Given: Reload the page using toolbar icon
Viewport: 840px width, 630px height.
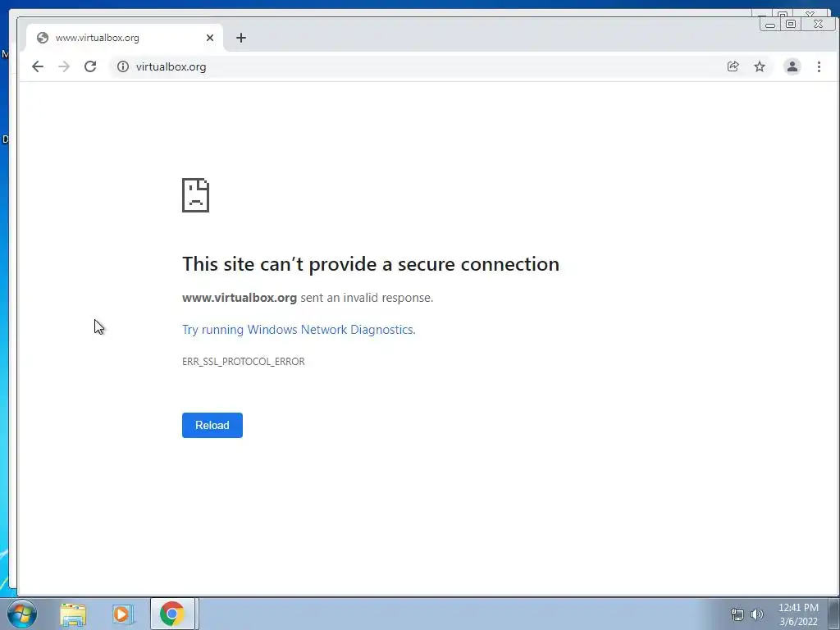Looking at the screenshot, I should click(x=90, y=66).
